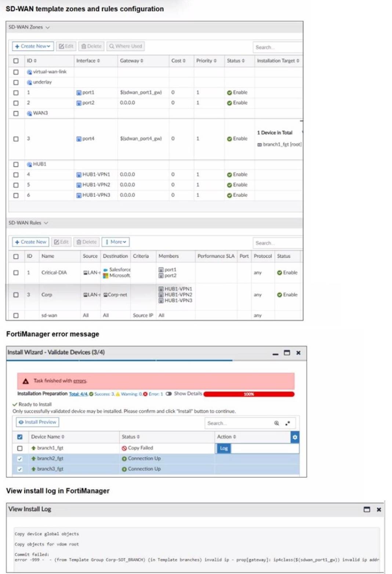Click the Salesforce destination icon in Critical-DIA rule
Screen dimensions: 392x574
click(x=105, y=269)
